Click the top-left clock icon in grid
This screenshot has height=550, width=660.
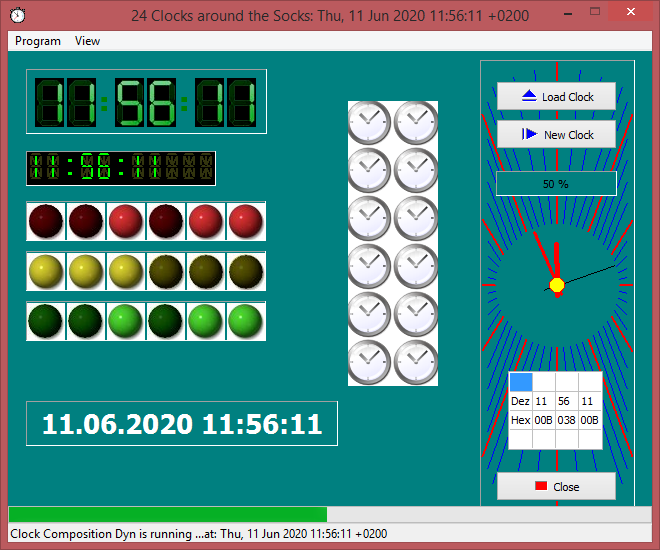click(x=369, y=122)
